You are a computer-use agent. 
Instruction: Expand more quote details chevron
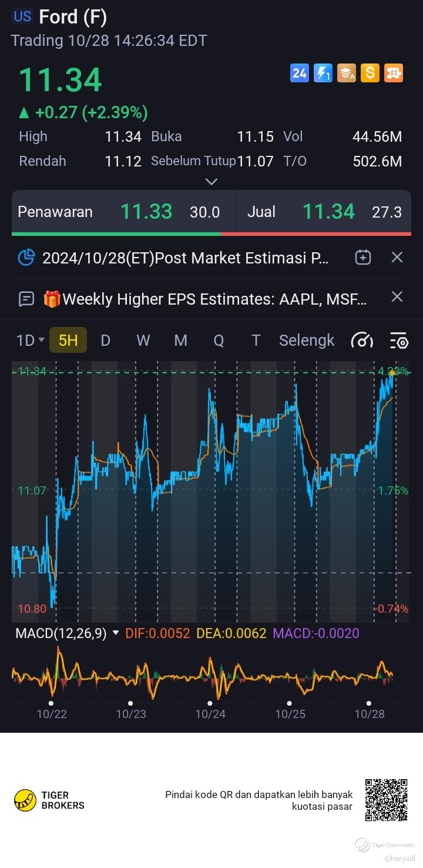(x=211, y=182)
